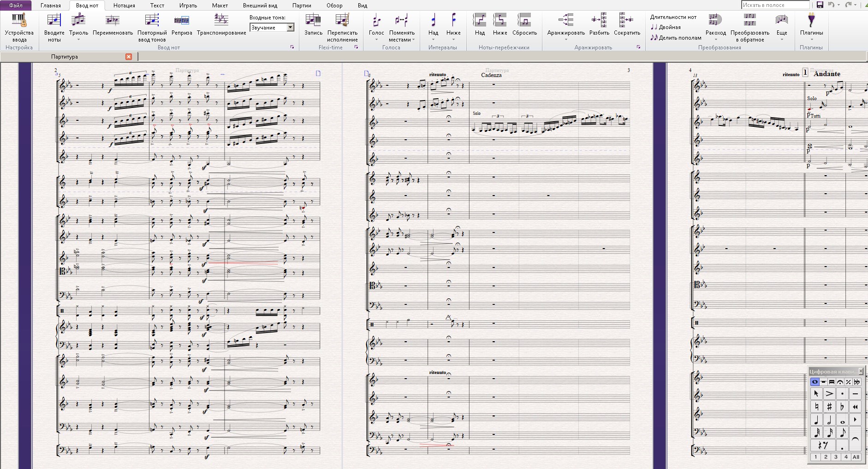Click Поменять местами swap voices
868x469 pixels.
click(x=402, y=28)
